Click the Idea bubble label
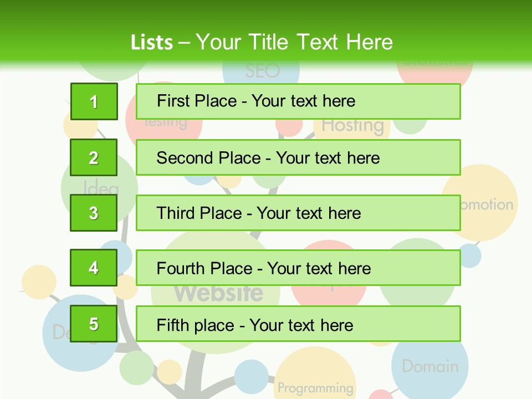532x399 pixels. point(101,187)
